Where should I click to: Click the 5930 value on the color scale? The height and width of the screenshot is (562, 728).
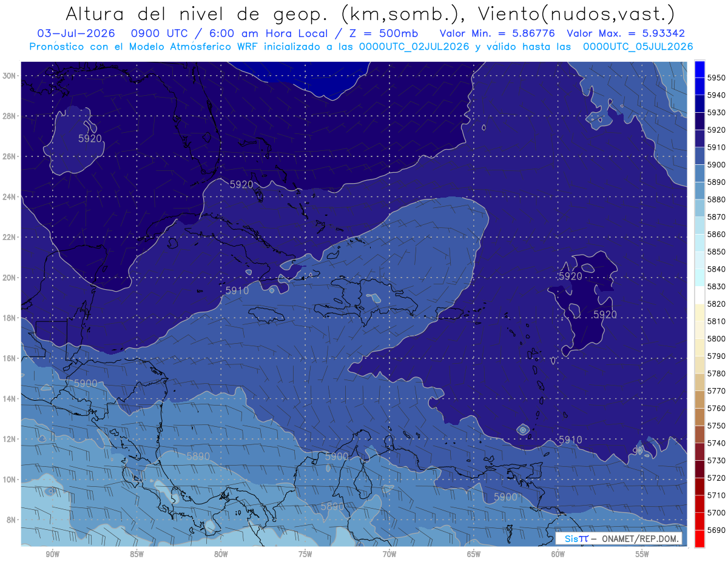pos(716,113)
